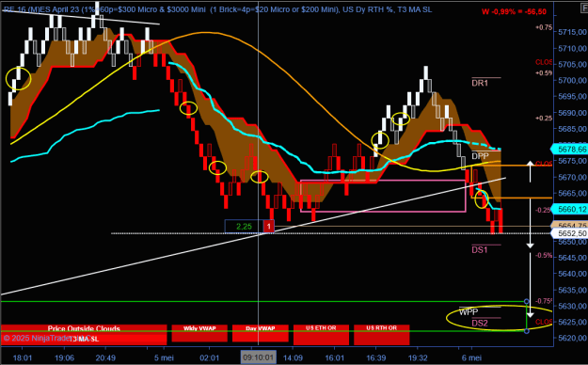588x365 pixels.
Task: Click the '5 mei' date axis label
Action: tap(164, 357)
